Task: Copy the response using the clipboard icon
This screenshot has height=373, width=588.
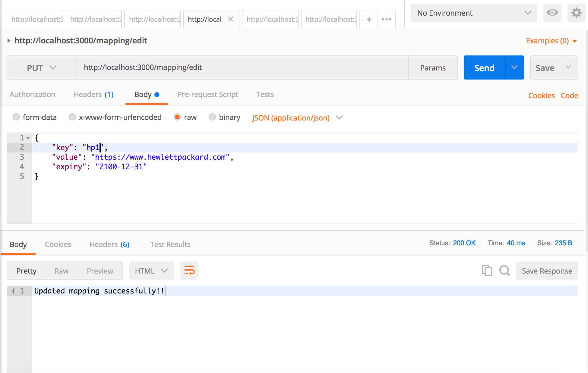Action: [x=487, y=271]
